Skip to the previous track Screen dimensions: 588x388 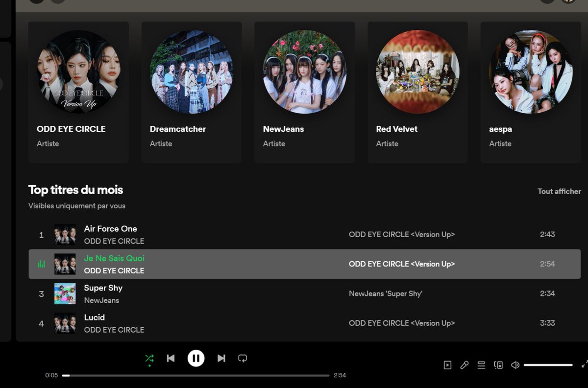pos(171,359)
